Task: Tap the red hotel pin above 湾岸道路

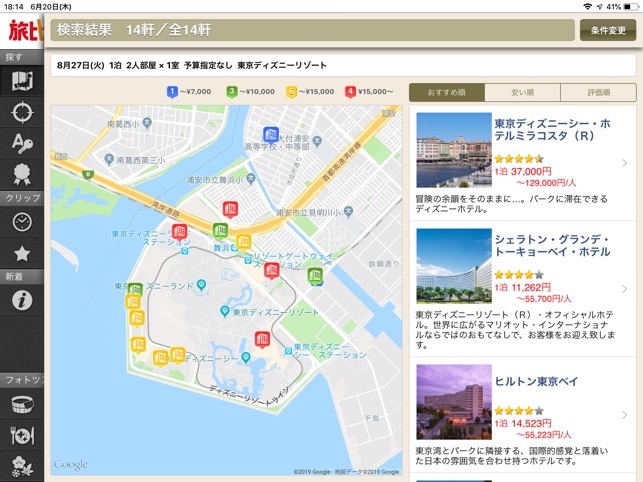Action: tap(230, 210)
